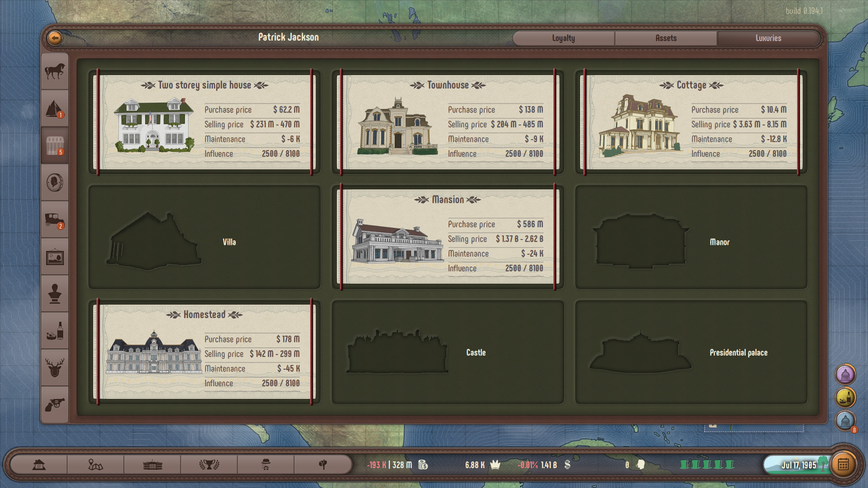
Task: Select the Homestead property card
Action: 204,352
